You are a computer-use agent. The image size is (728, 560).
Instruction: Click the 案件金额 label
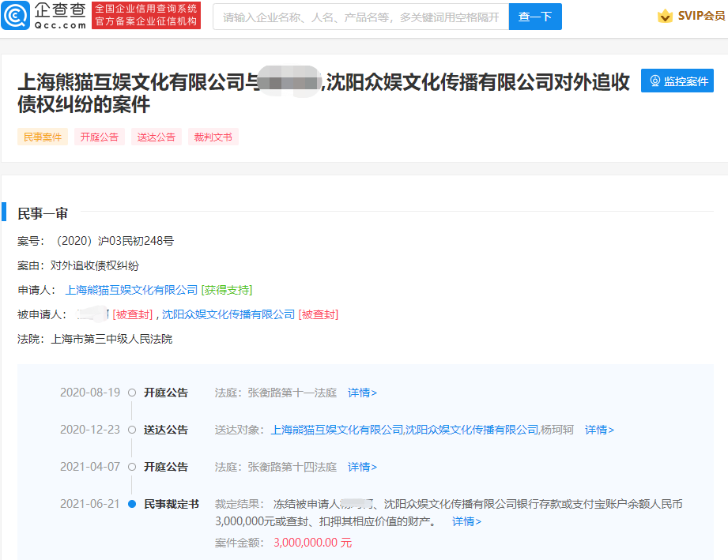[x=237, y=543]
